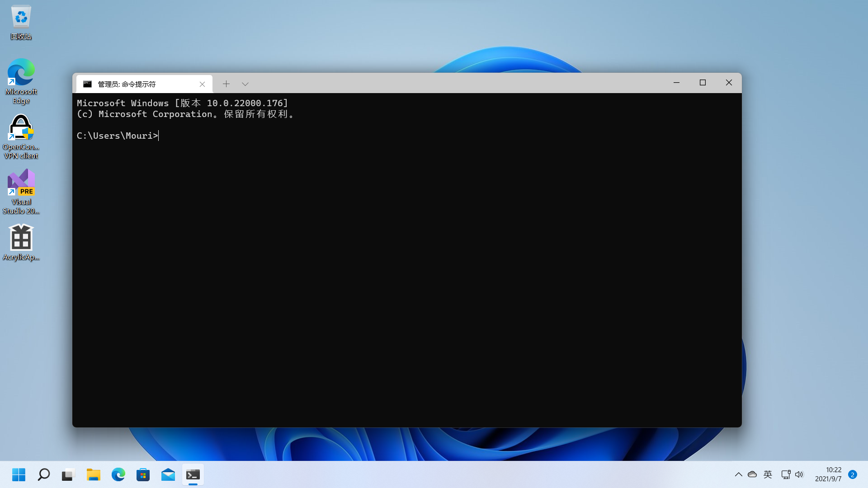The width and height of the screenshot is (868, 488).
Task: Open the Microsoft Store taskbar icon
Action: click(x=143, y=474)
